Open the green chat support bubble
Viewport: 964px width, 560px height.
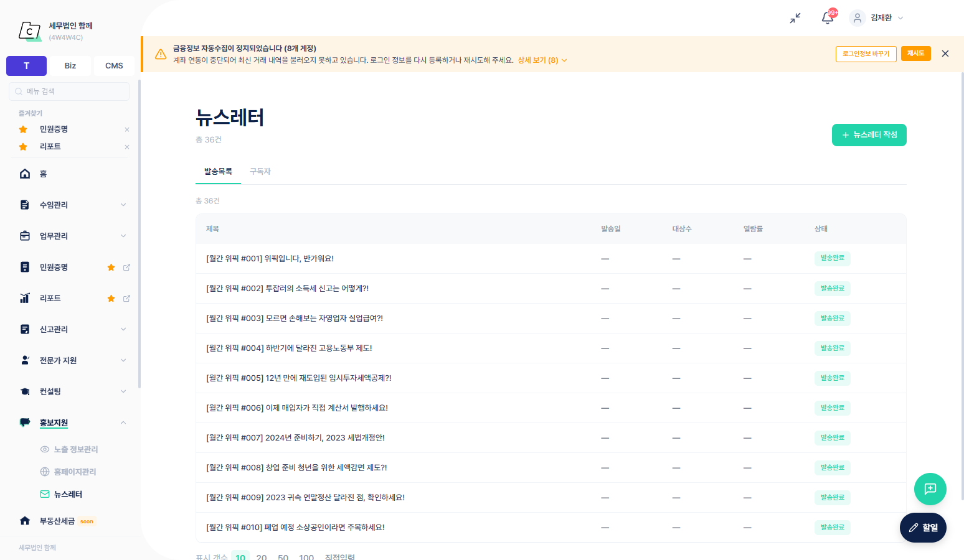[x=930, y=489]
